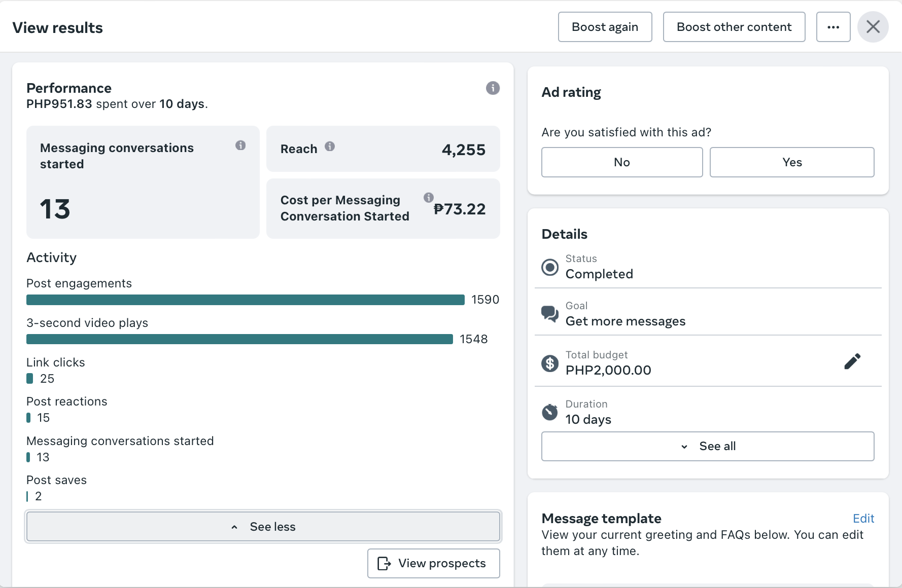This screenshot has width=902, height=588.
Task: Answer Yes to ad satisfaction
Action: coord(792,162)
